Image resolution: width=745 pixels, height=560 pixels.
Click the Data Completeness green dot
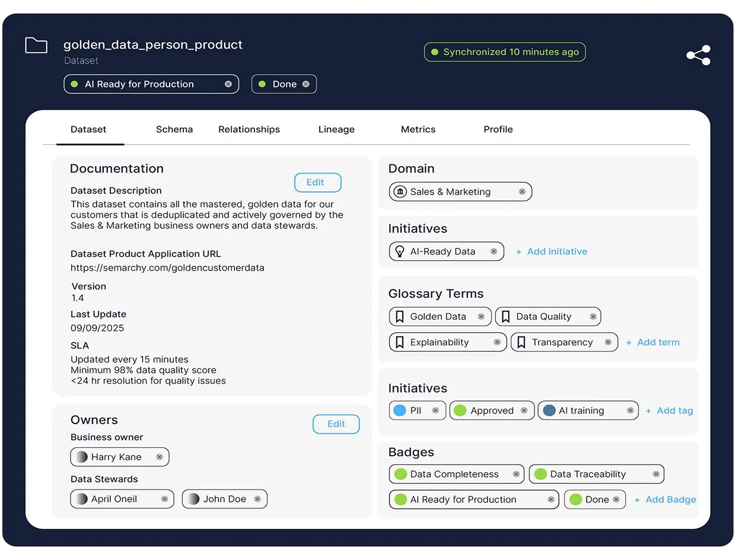(x=401, y=474)
